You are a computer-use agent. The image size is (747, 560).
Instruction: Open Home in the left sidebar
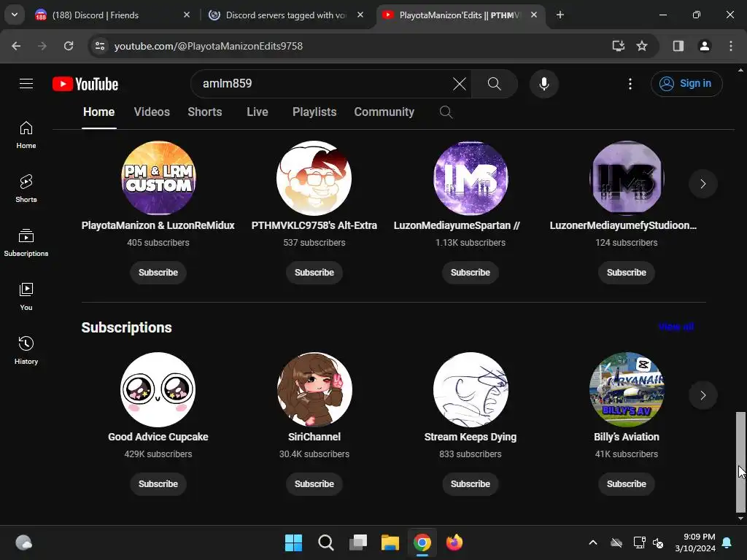pyautogui.click(x=26, y=135)
